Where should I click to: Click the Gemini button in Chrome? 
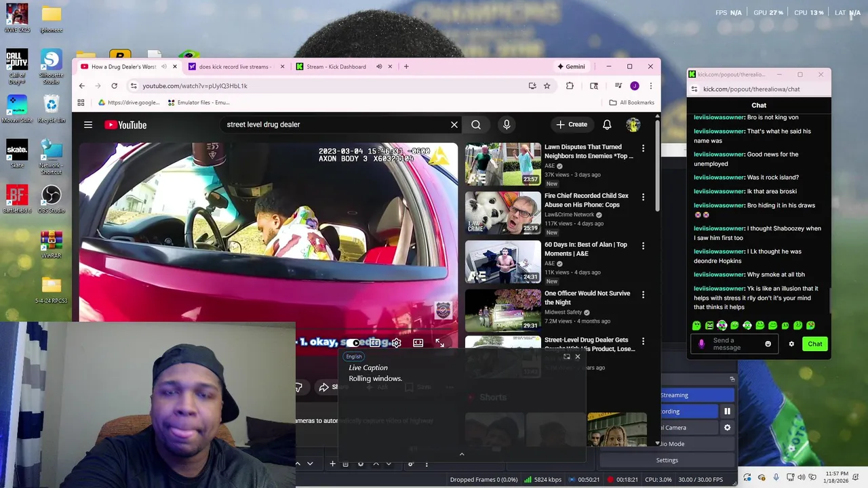571,66
